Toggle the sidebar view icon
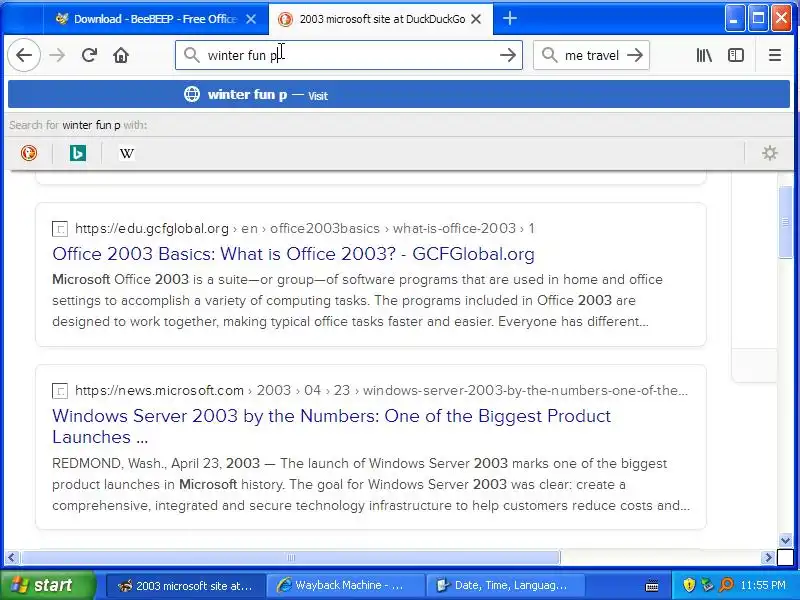Viewport: 800px width, 600px height. pyautogui.click(x=735, y=55)
